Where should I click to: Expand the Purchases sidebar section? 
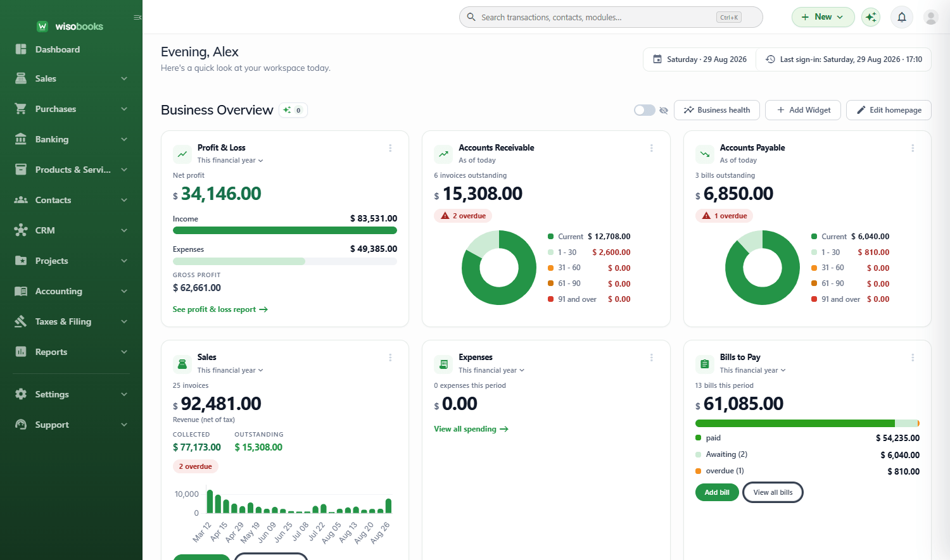coord(124,109)
